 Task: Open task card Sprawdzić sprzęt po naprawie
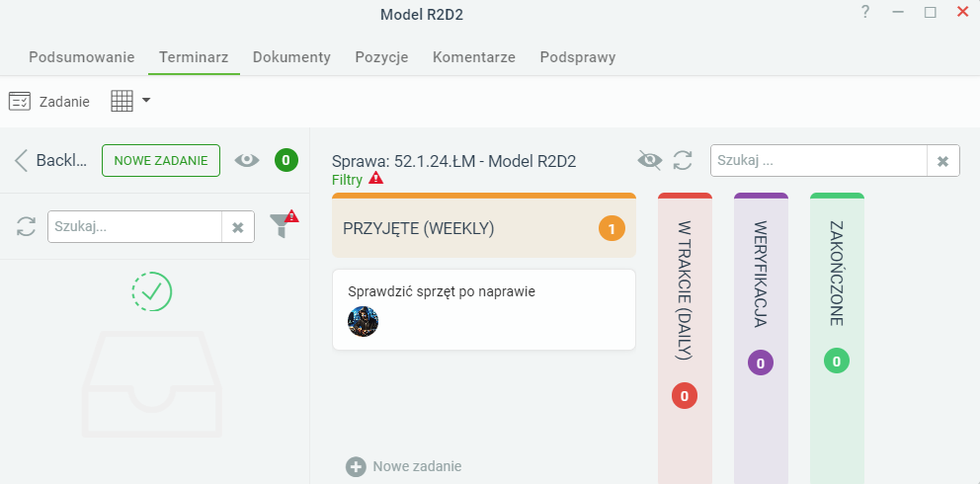(x=484, y=310)
